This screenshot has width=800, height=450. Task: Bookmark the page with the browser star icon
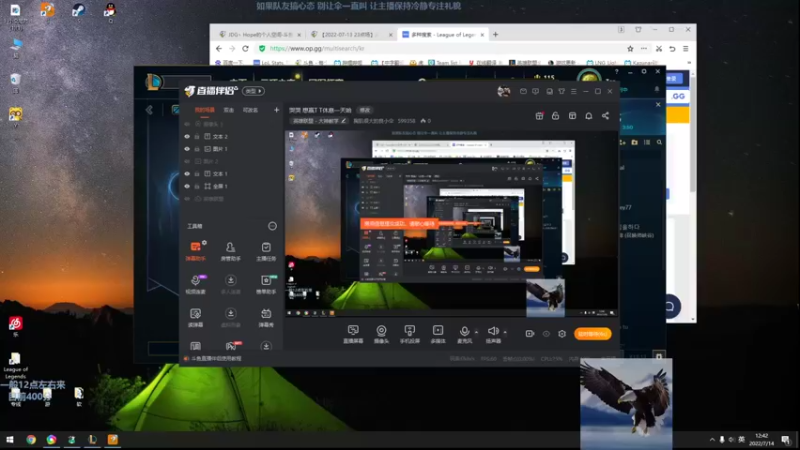point(630,48)
